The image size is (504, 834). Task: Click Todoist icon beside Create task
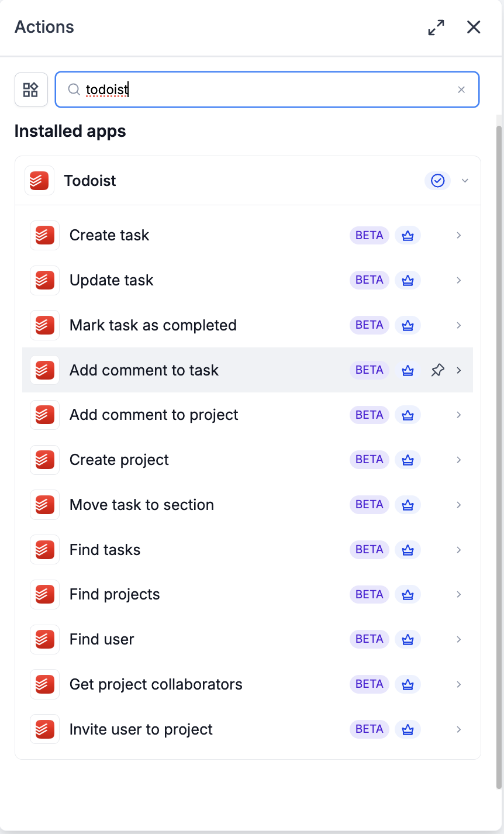[x=44, y=235]
